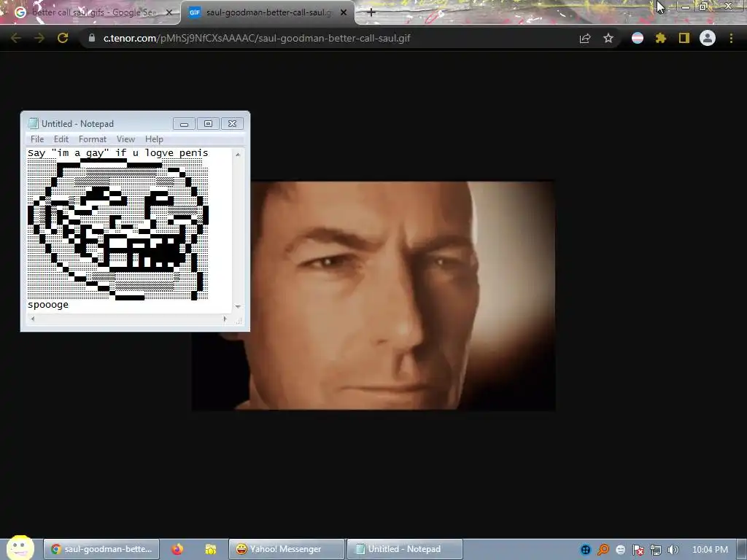The height and width of the screenshot is (560, 747).
Task: Select the saul-goodman-better-call-saul.gif tab
Action: [x=268, y=12]
